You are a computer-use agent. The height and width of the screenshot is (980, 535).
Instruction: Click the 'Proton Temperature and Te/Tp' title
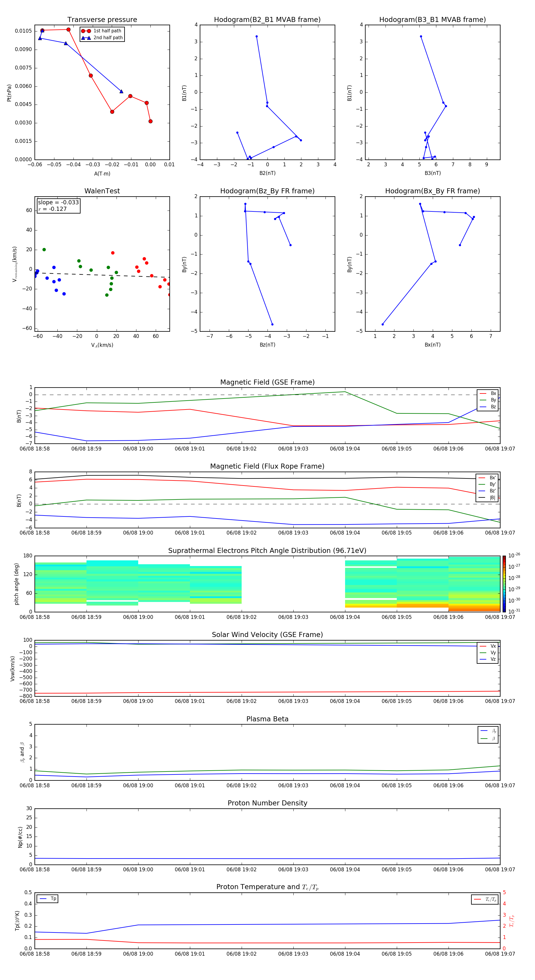tap(267, 887)
